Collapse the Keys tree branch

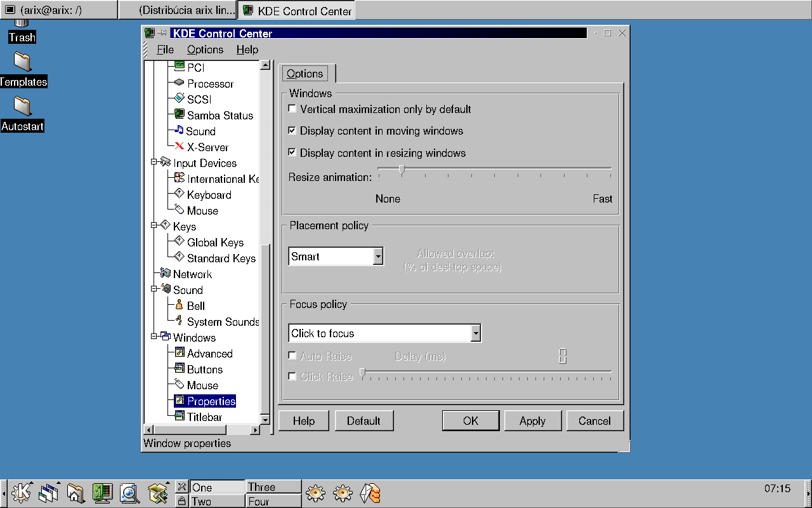[x=154, y=226]
